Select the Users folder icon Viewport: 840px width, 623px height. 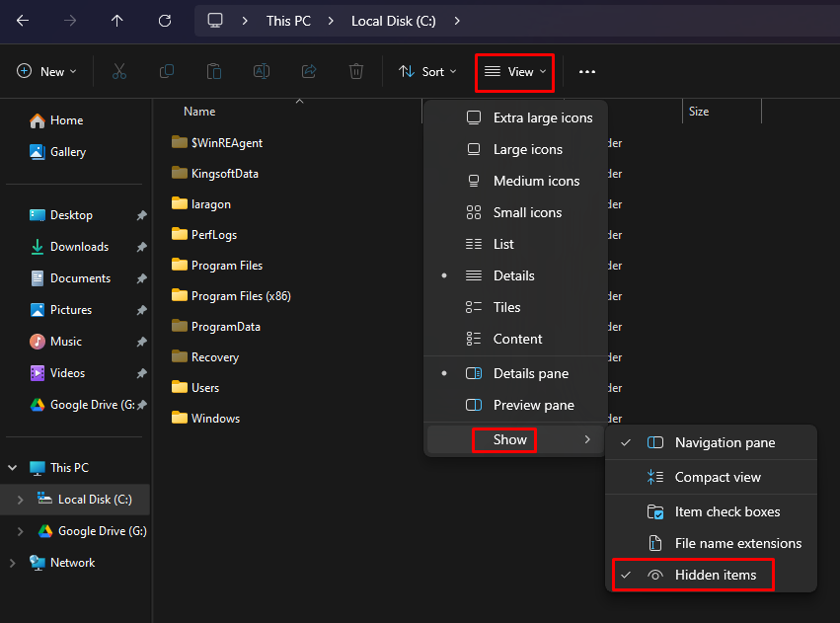tap(180, 387)
